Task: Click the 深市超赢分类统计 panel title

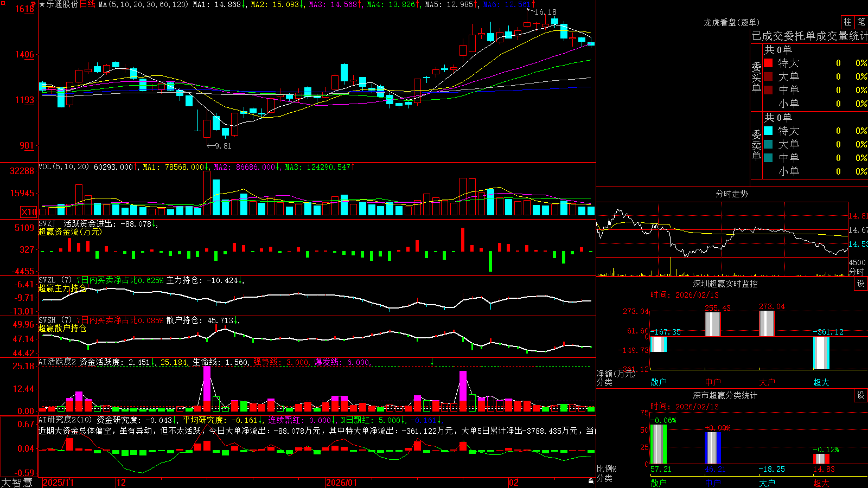Action: pos(725,395)
